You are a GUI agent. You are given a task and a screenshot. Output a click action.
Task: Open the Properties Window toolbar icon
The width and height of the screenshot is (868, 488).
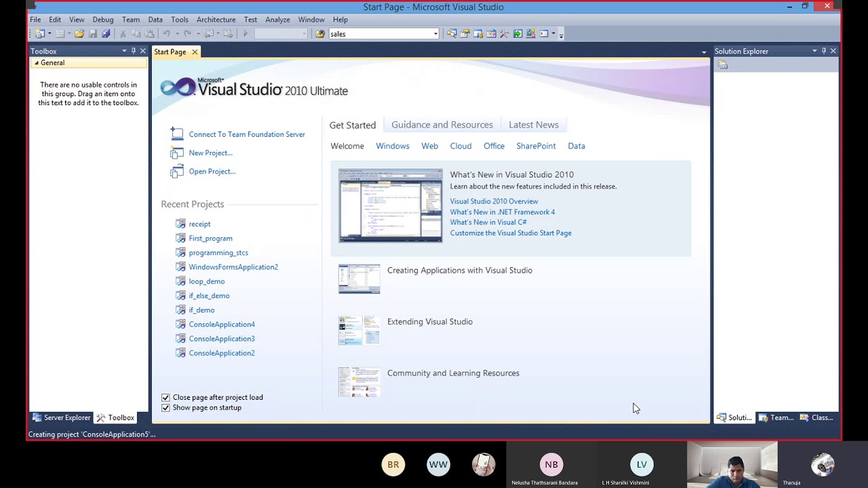click(x=465, y=34)
